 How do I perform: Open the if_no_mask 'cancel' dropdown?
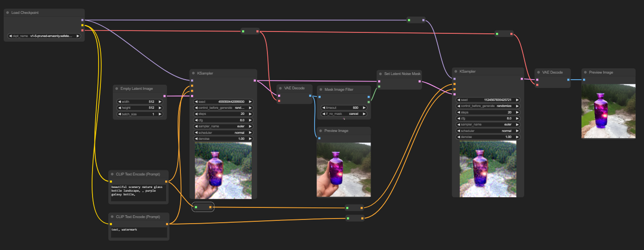pyautogui.click(x=344, y=113)
